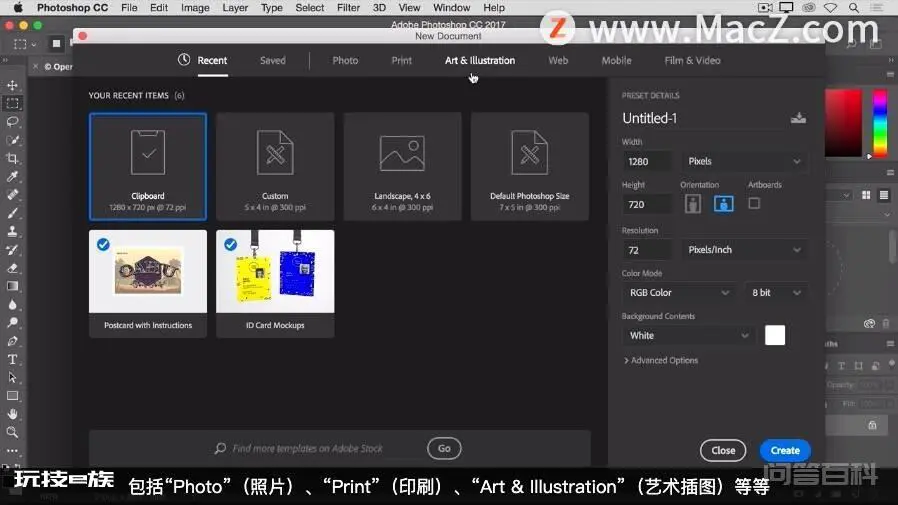Click the rainbow hue slider strip
The width and height of the screenshot is (898, 505).
[x=880, y=123]
